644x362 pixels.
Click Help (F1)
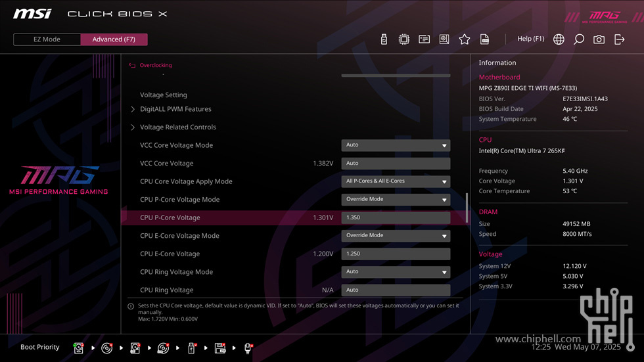531,39
